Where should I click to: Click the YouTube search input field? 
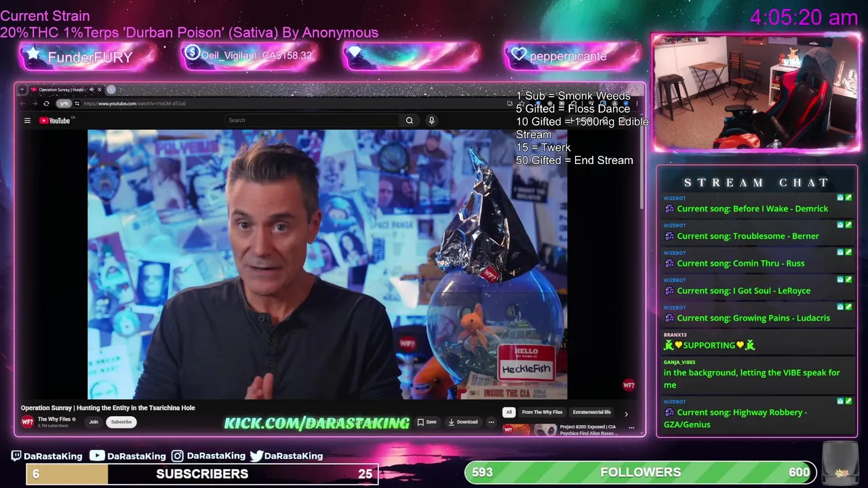312,121
